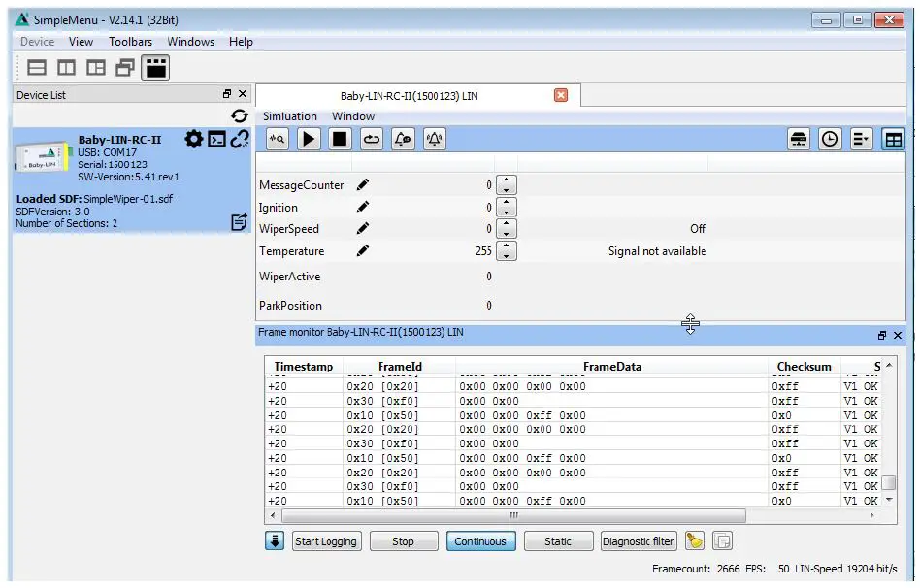Viewport: 920px width, 588px height.
Task: Open the list options dropdown icon
Action: click(x=861, y=139)
